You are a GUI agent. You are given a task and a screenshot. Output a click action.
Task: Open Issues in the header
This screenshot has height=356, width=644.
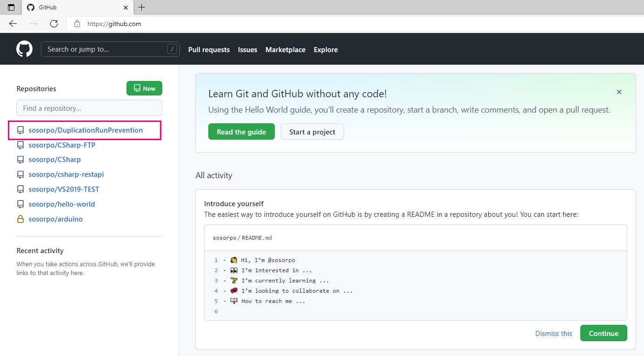point(247,49)
